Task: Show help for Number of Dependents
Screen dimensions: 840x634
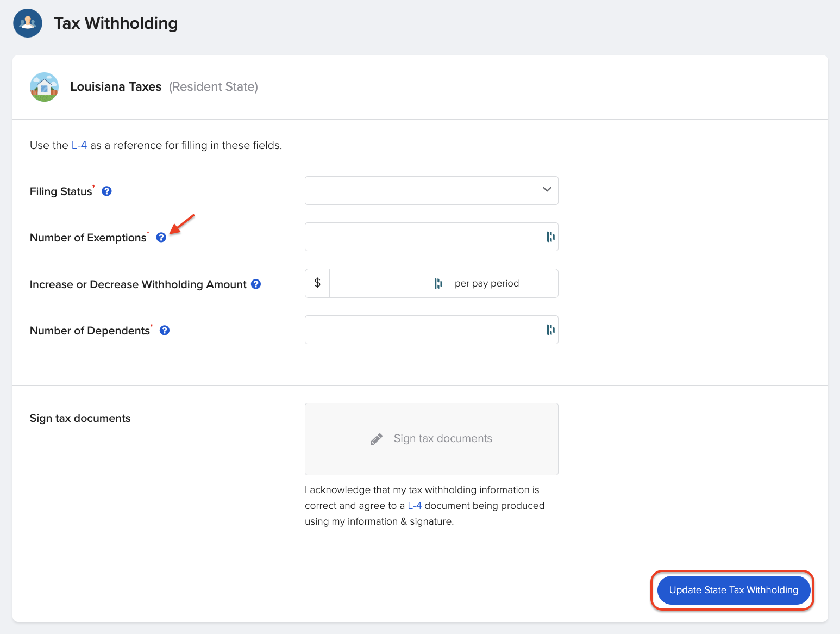Action: click(x=165, y=331)
